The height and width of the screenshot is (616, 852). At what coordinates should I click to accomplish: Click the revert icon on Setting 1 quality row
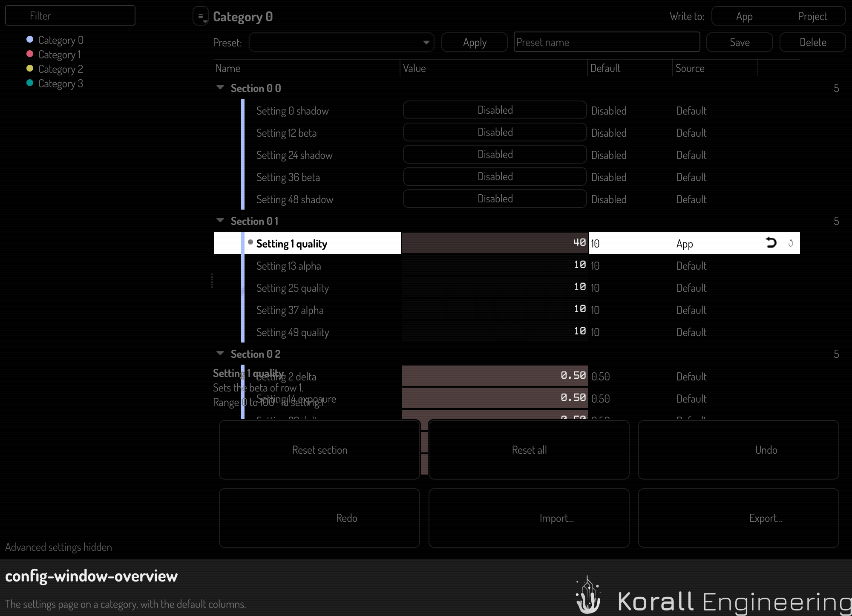point(771,243)
